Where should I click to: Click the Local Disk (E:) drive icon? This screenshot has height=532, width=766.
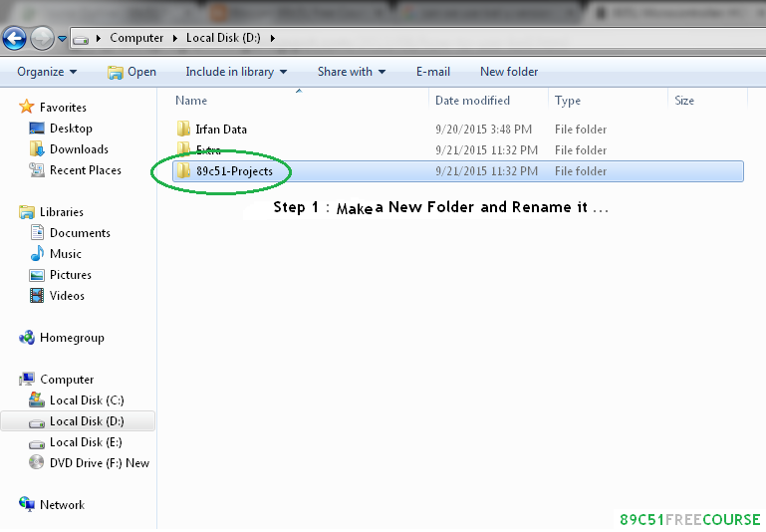click(37, 444)
